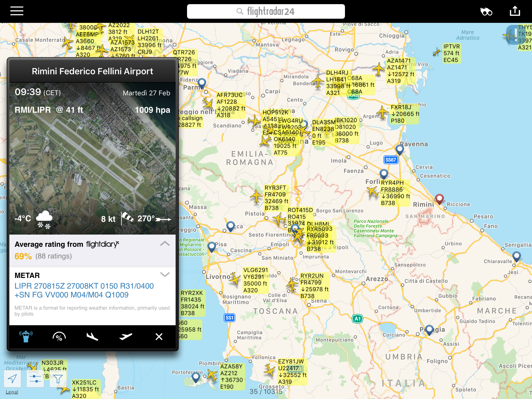532x399 pixels.
Task: Select the Ravenna airport blue pin
Action: [400, 149]
